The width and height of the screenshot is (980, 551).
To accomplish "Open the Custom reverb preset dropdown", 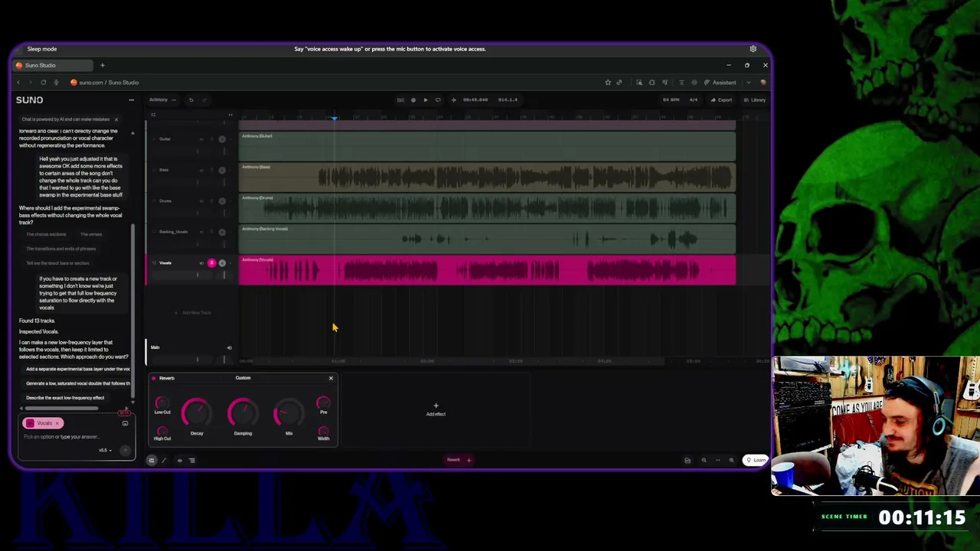I will 243,378.
